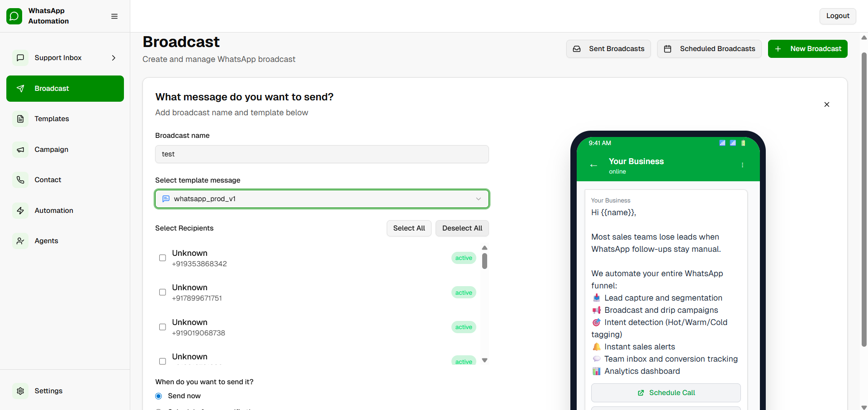This screenshot has width=868, height=410.
Task: Click the Support Inbox chat icon
Action: (x=20, y=58)
